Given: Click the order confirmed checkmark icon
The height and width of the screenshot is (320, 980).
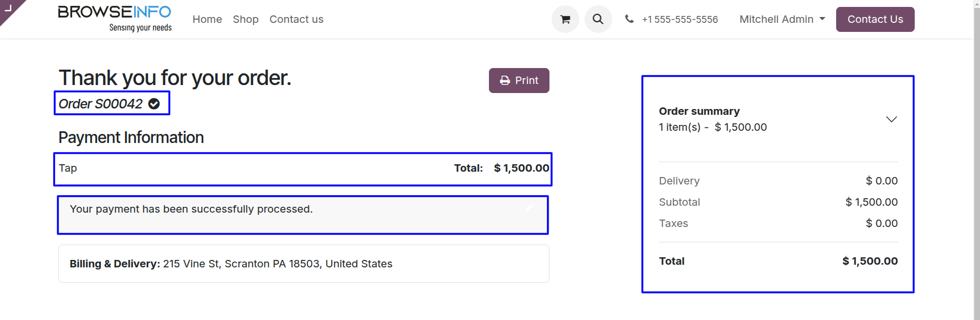Looking at the screenshot, I should point(154,104).
